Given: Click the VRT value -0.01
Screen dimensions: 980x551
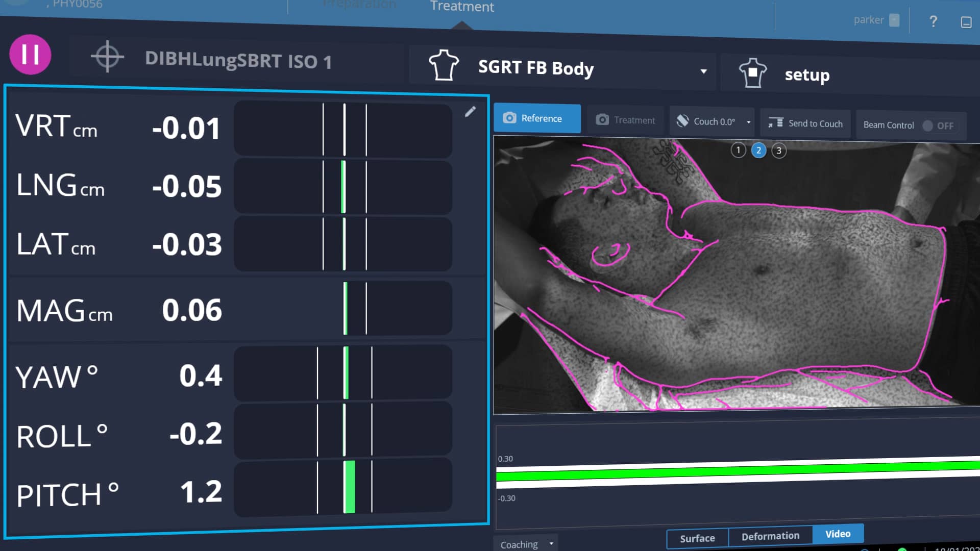Looking at the screenshot, I should [186, 128].
